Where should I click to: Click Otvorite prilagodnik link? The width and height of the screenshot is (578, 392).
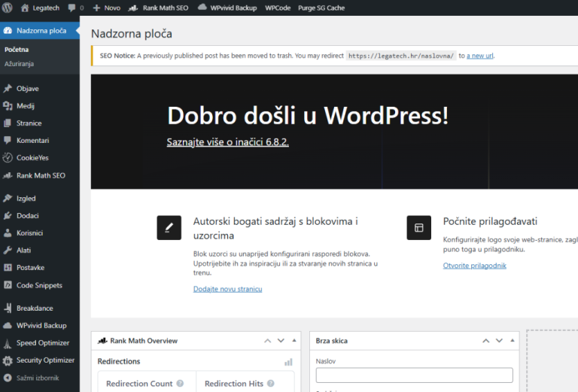[x=474, y=266]
